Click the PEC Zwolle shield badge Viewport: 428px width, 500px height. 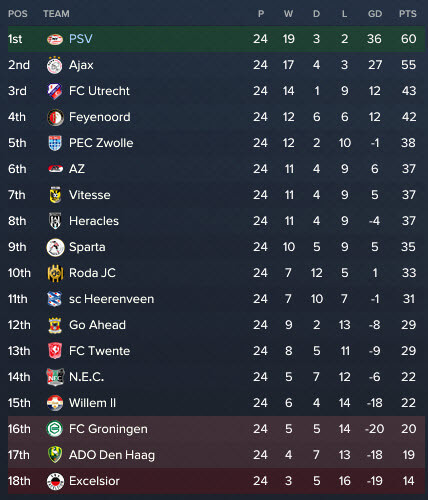tap(55, 143)
